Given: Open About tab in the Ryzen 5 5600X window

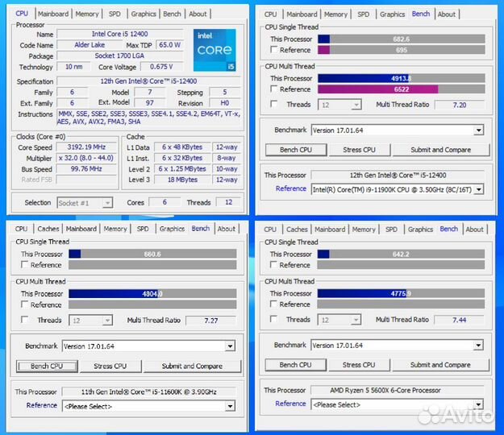Looking at the screenshot, I should click(474, 230).
